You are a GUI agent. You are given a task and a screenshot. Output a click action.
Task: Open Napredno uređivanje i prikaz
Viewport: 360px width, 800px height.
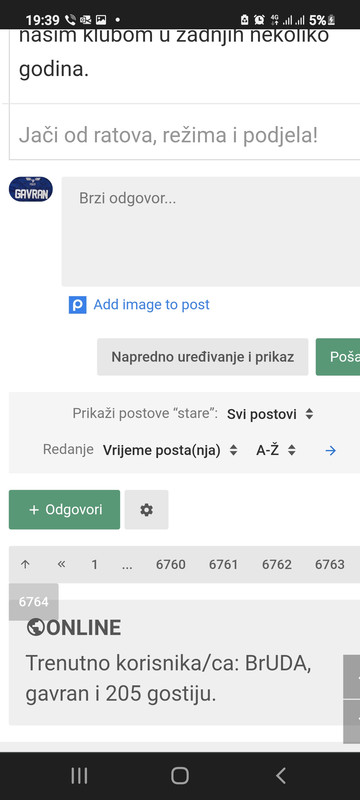point(202,357)
